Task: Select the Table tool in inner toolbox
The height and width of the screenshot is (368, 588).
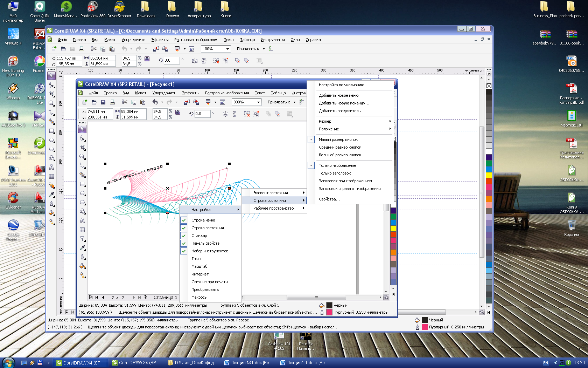Action: [x=82, y=230]
